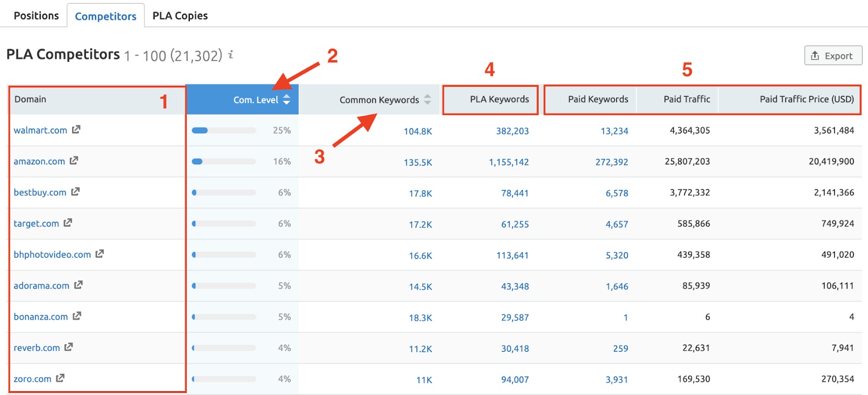Open the walmart.com domain link
The height and width of the screenshot is (395, 868).
[41, 130]
